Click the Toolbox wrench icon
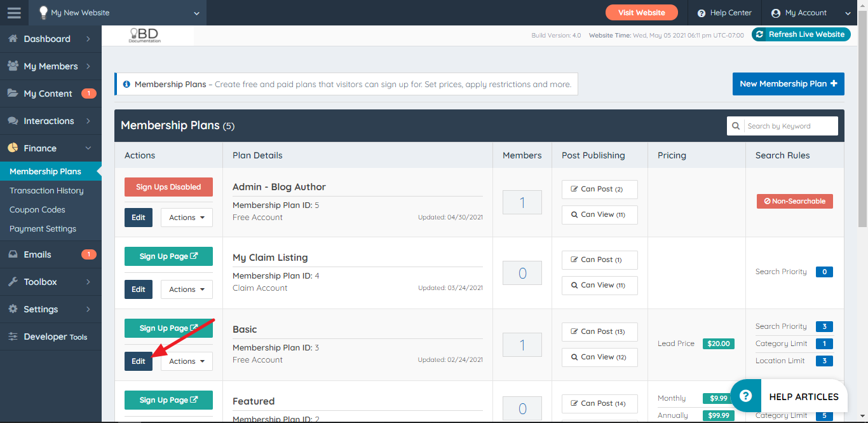 pyautogui.click(x=13, y=282)
